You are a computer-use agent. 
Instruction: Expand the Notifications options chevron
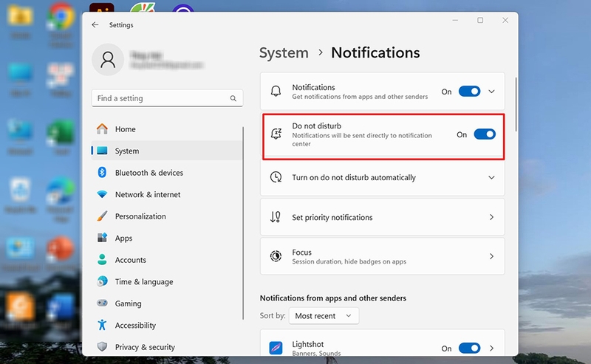pos(491,92)
